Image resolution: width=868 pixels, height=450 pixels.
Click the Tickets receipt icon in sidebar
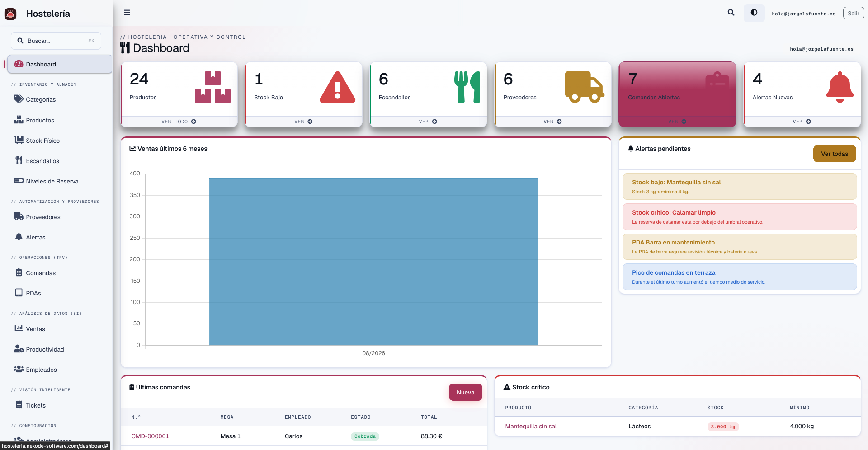click(19, 405)
